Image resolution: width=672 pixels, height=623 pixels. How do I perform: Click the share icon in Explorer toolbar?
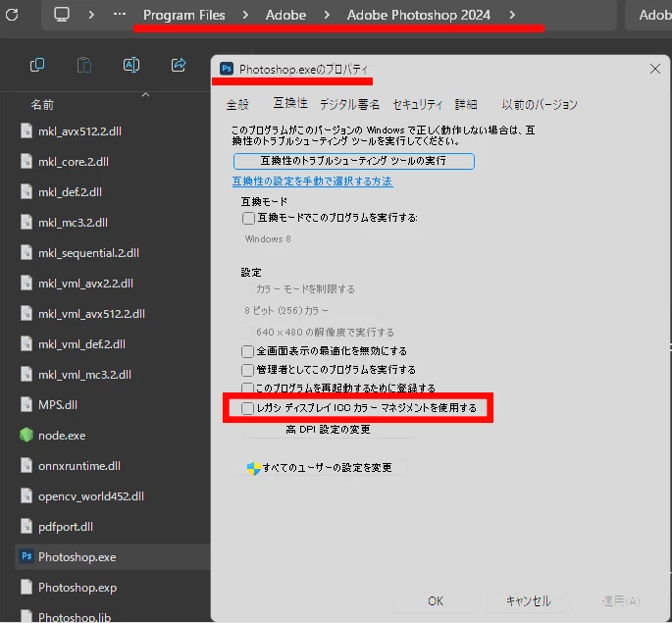(179, 65)
